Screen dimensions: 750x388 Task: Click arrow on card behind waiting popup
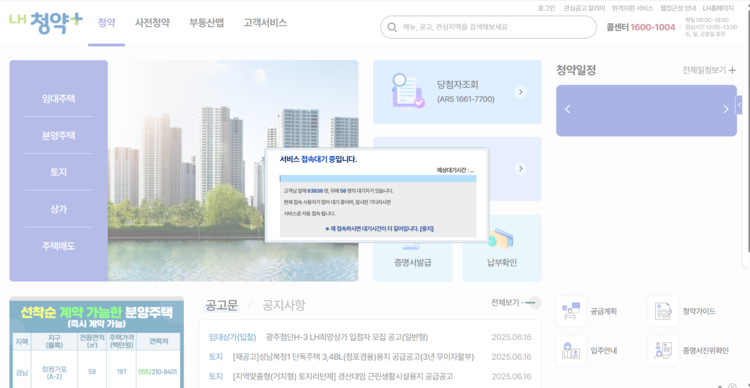tap(520, 169)
